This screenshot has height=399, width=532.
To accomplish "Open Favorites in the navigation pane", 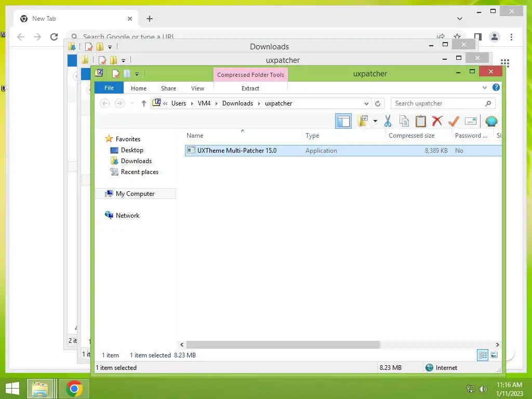I will tap(128, 139).
